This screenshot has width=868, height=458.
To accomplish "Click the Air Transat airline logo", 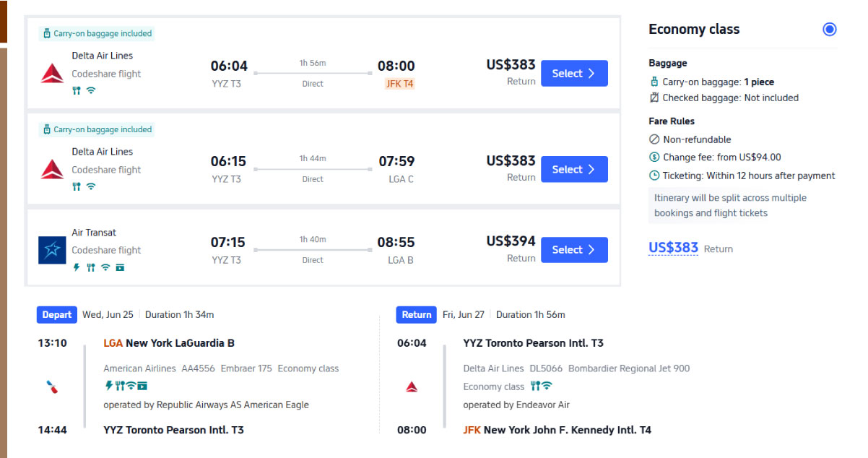I will click(x=52, y=250).
